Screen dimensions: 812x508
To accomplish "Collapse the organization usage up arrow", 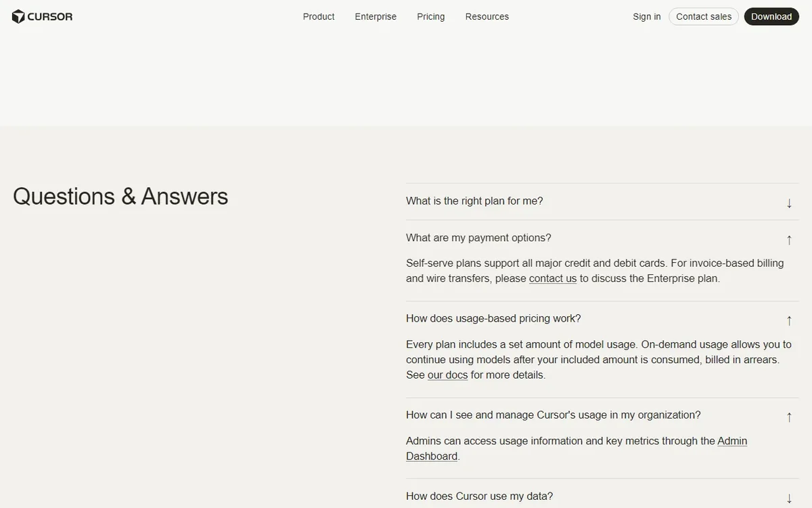I will 789,417.
